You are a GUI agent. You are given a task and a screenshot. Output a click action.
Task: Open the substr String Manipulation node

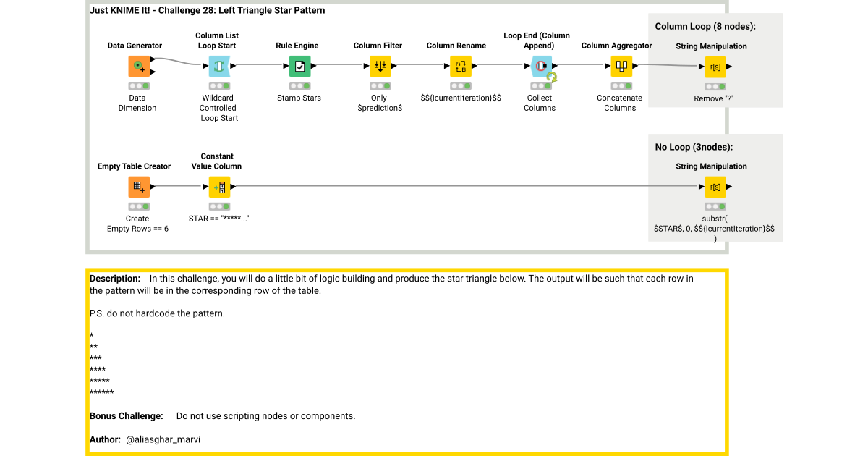click(715, 187)
